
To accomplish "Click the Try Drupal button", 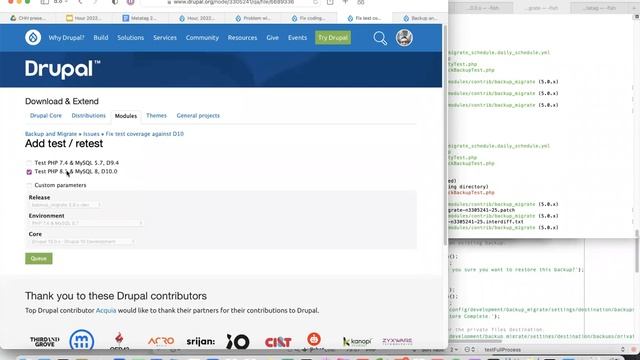I will [333, 38].
